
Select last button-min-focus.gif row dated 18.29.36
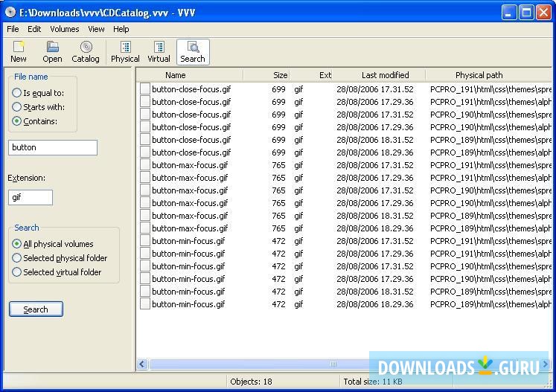pos(344,304)
